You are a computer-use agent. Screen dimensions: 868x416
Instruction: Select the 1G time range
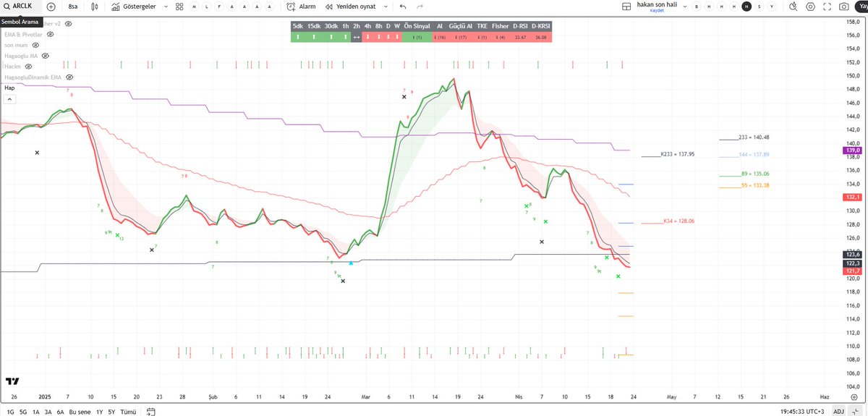9,412
